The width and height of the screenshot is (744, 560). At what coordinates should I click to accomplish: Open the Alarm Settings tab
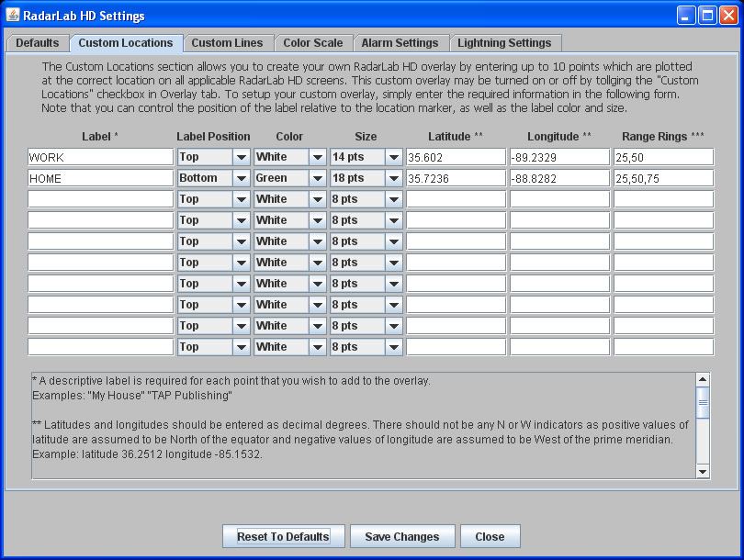400,43
